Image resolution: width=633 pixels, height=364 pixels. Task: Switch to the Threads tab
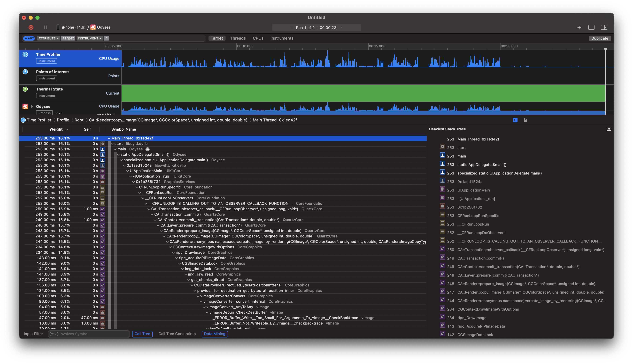click(238, 38)
